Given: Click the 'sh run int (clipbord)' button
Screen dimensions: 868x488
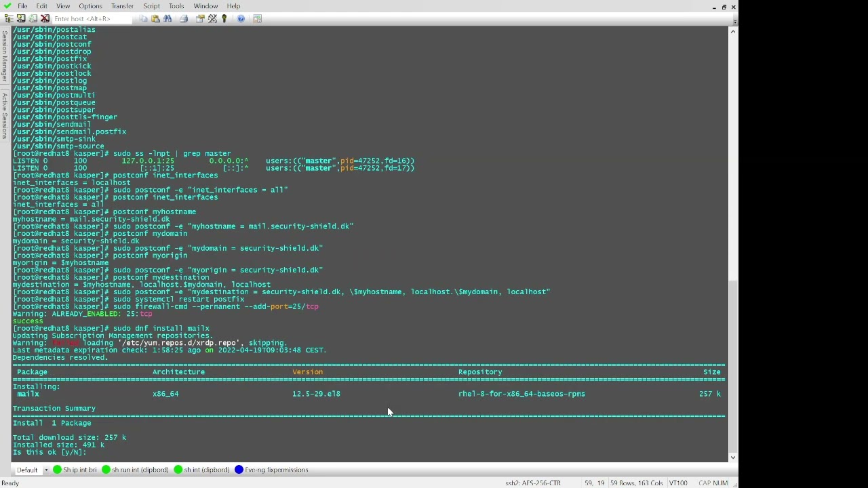Looking at the screenshot, I should pyautogui.click(x=135, y=470).
